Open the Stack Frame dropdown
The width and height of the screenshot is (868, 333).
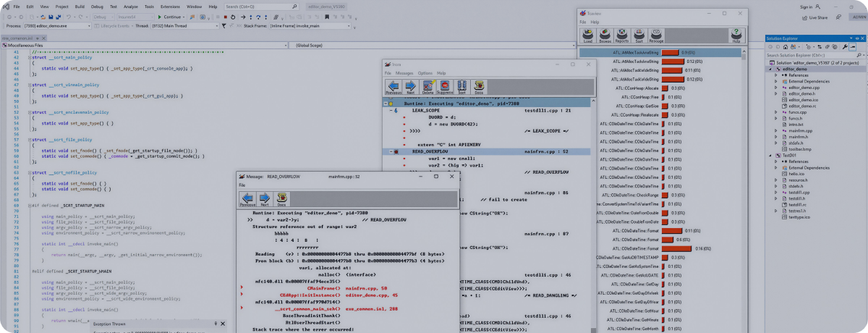coord(347,25)
